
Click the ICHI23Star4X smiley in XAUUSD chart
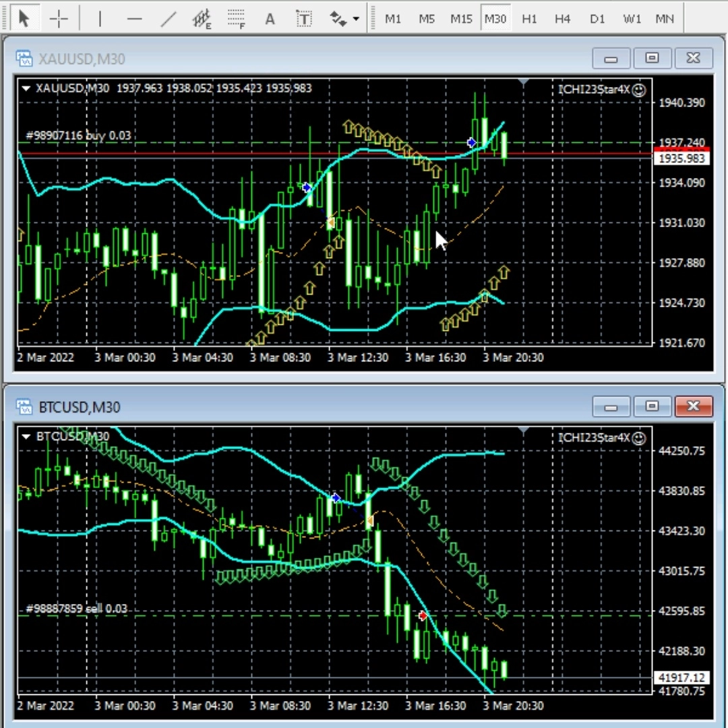point(639,90)
